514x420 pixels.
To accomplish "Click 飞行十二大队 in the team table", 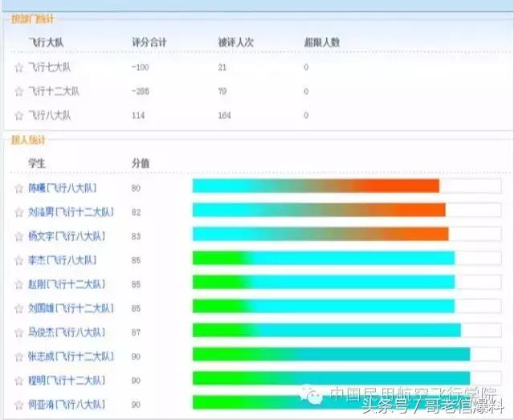I will coord(54,92).
